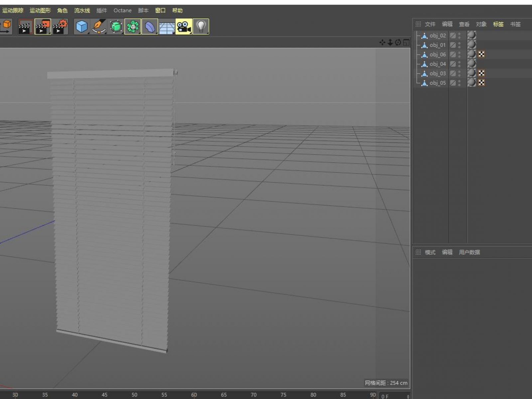This screenshot has height=399, width=532.
Task: Open Object Manager 书签 menu
Action: 515,24
